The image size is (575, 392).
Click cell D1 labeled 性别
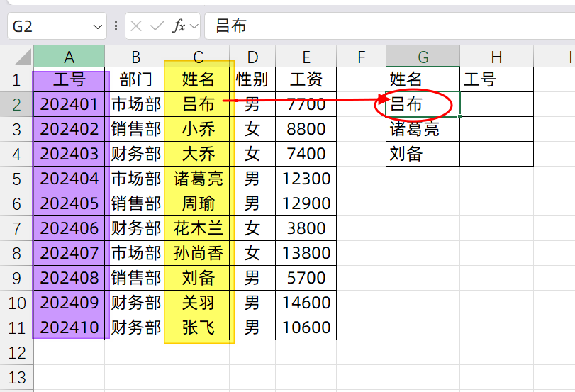[x=252, y=79]
